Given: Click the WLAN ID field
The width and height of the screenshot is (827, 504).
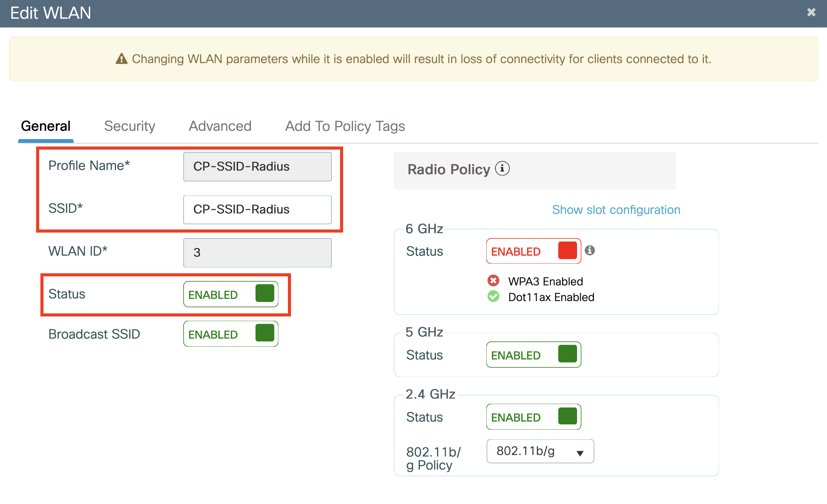Looking at the screenshot, I should point(257,253).
